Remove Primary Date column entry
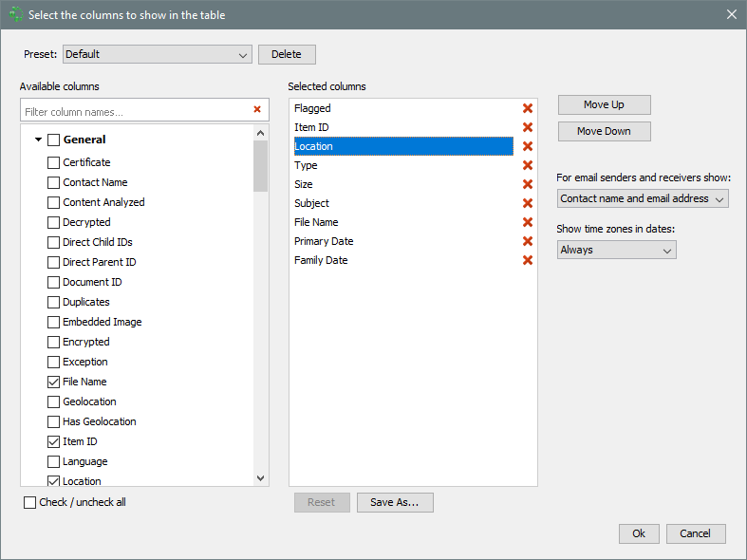This screenshot has height=560, width=747. click(x=528, y=241)
